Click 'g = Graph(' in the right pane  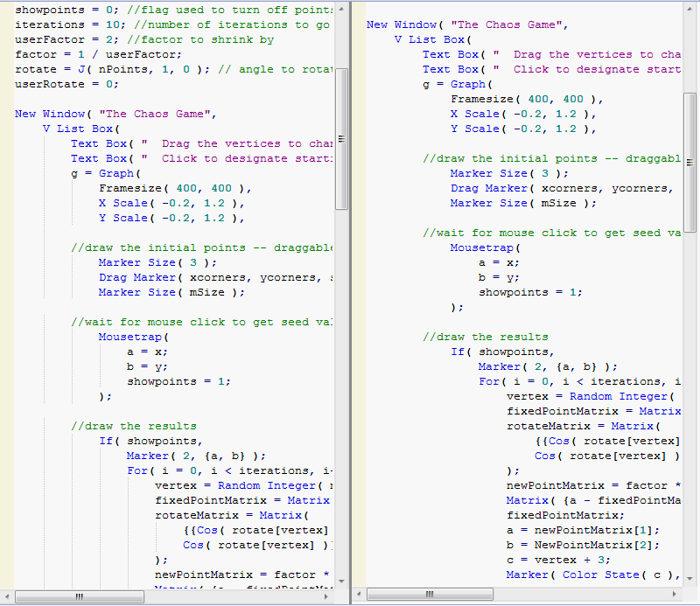458,84
